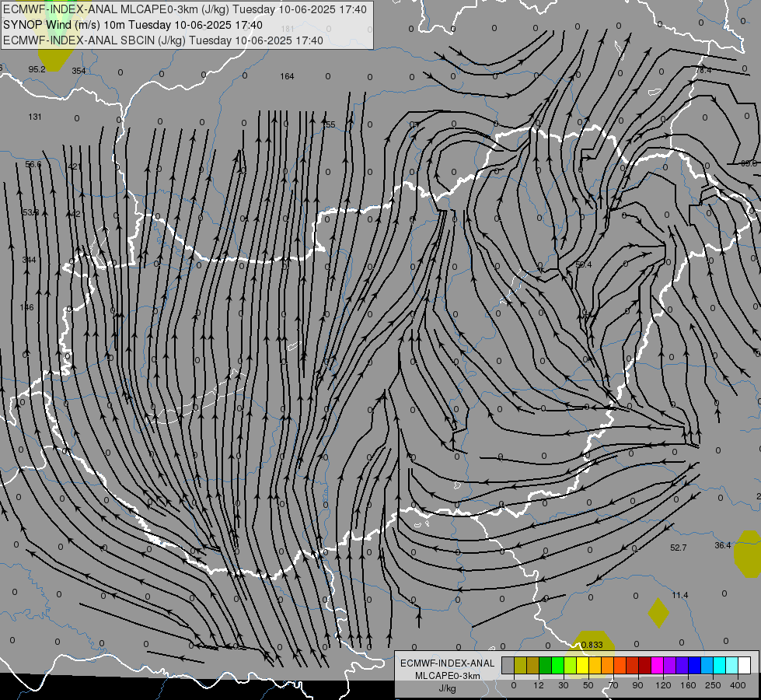The image size is (761, 700).
Task: Click legend tick value 50
Action: point(588,685)
